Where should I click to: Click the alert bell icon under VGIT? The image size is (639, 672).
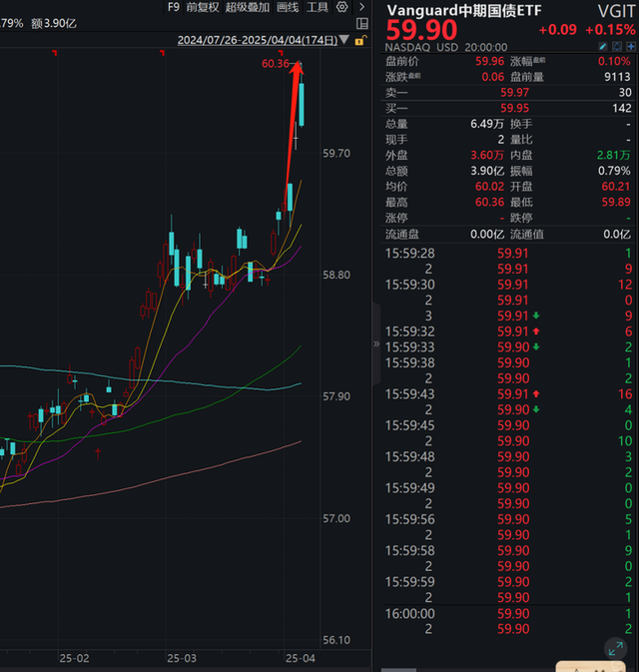point(617,46)
